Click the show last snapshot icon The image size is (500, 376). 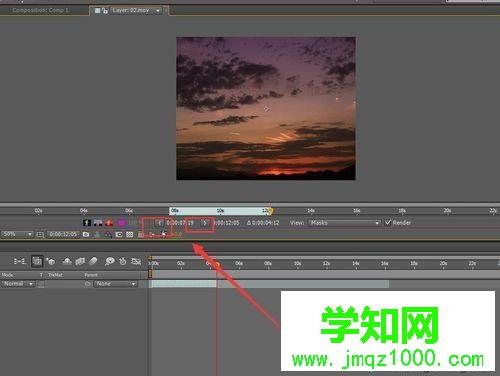coord(97,235)
